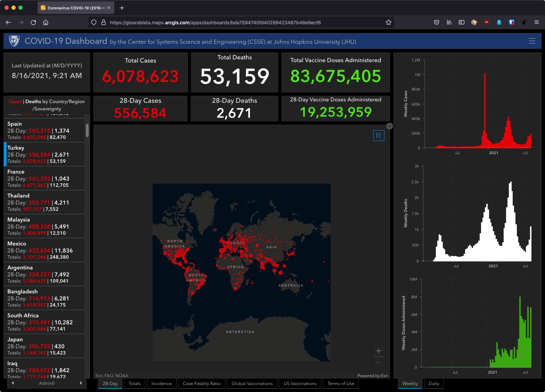545x392 pixels.
Task: Zoom in on the world map
Action: click(x=379, y=351)
